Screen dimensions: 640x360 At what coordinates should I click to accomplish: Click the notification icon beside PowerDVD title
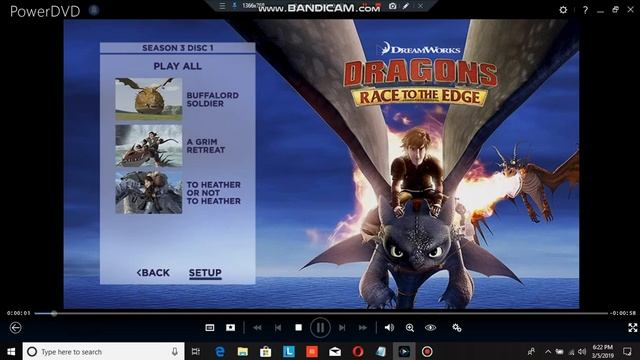pos(94,10)
